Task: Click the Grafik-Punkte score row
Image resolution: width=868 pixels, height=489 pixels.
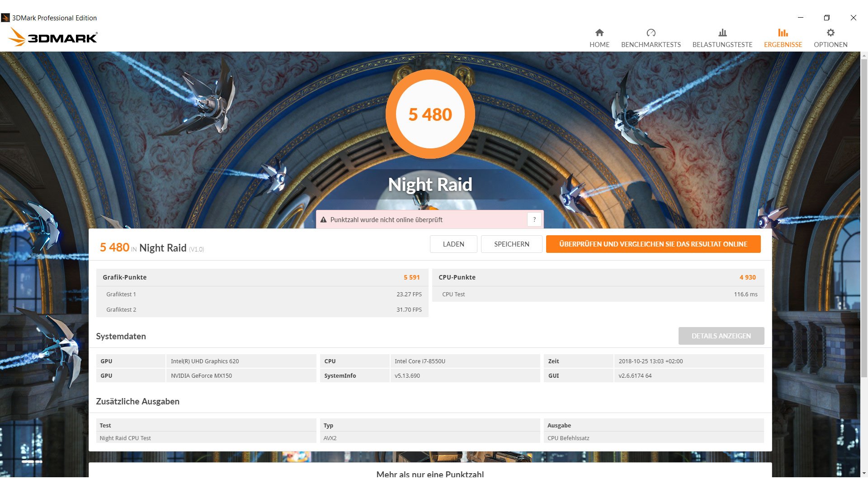Action: 262,277
